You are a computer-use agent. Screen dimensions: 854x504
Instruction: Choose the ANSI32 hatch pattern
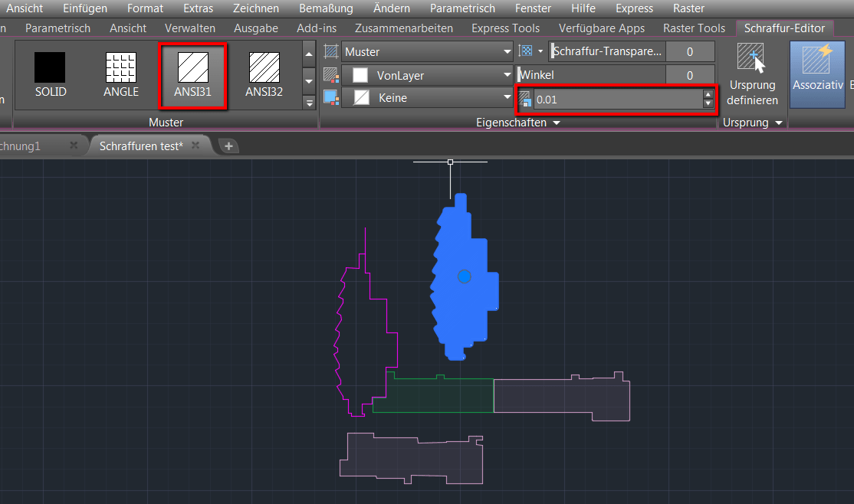264,75
